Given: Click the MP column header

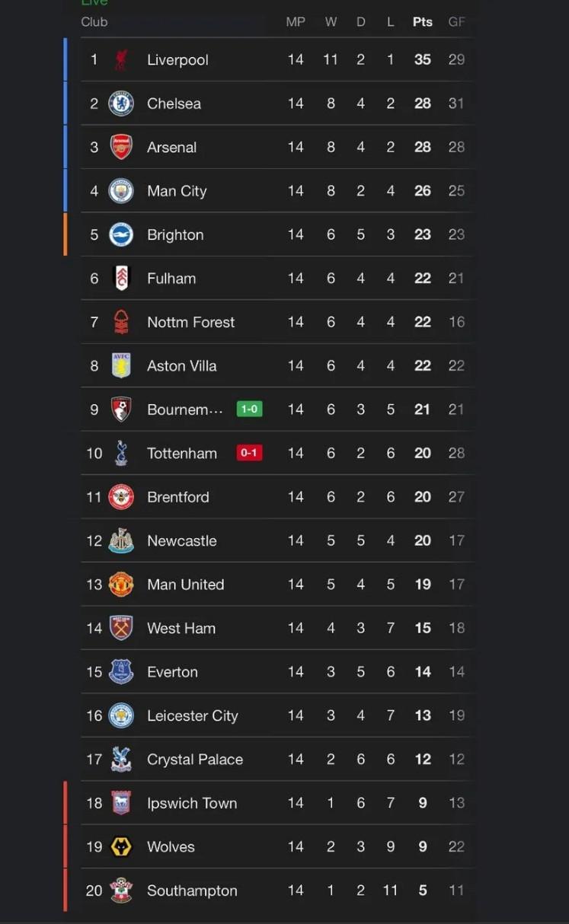Looking at the screenshot, I should (x=296, y=22).
